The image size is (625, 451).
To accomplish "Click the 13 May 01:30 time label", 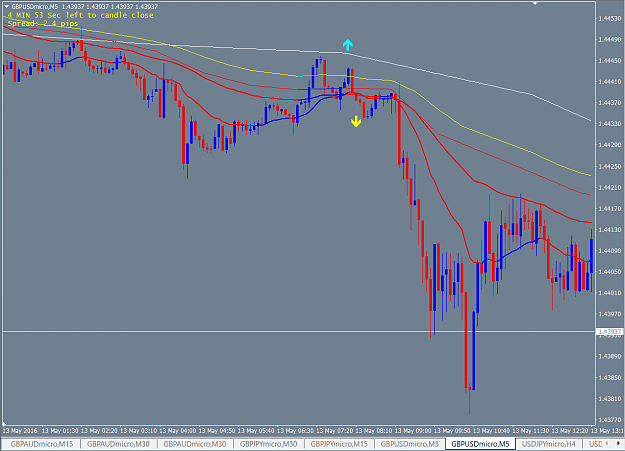I will (x=60, y=431).
